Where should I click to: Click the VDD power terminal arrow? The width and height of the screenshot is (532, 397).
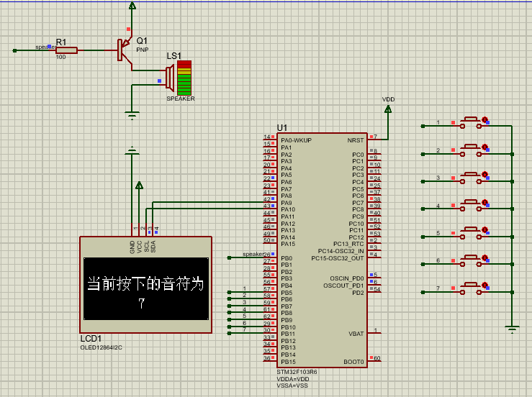[388, 109]
